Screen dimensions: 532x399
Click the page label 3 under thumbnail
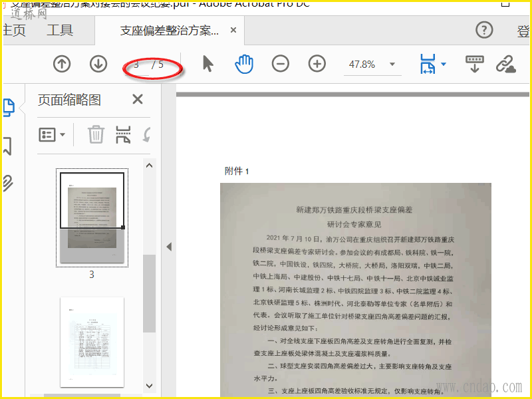click(92, 275)
